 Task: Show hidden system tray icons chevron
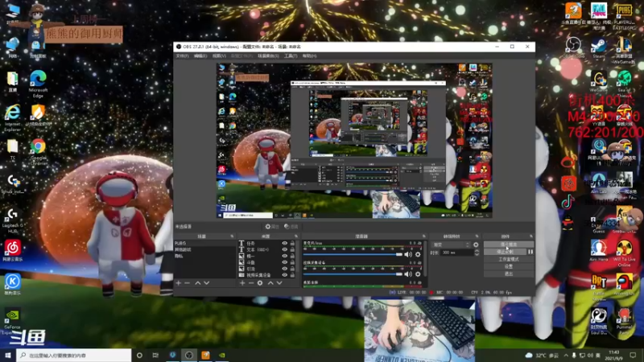(566, 355)
